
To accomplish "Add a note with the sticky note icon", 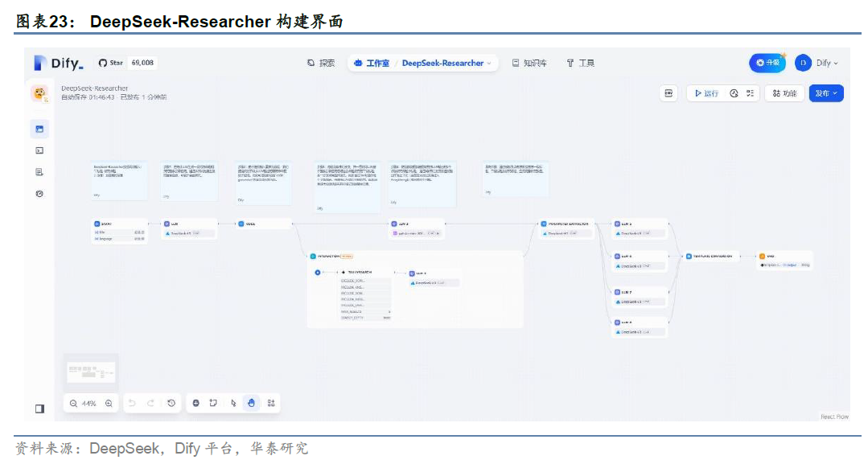I will click(214, 403).
